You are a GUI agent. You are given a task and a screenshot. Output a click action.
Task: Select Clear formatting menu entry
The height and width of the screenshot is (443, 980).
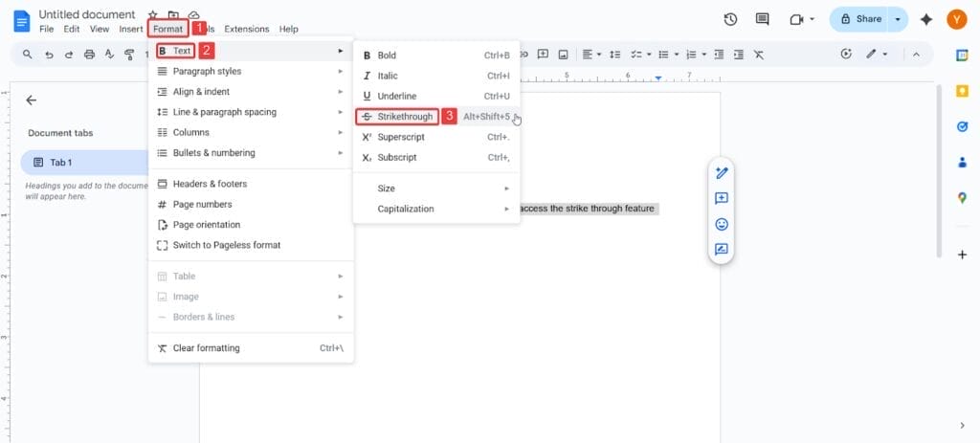coord(252,348)
